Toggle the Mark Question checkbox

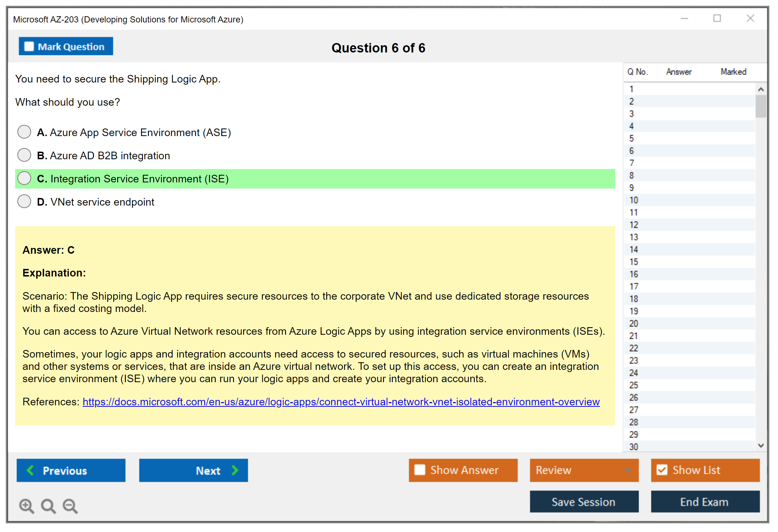click(29, 46)
